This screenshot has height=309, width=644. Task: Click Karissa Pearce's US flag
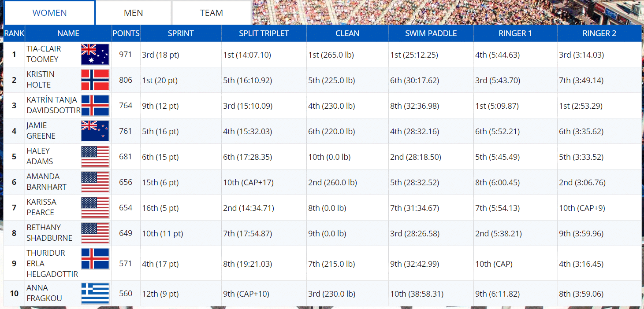coord(95,208)
